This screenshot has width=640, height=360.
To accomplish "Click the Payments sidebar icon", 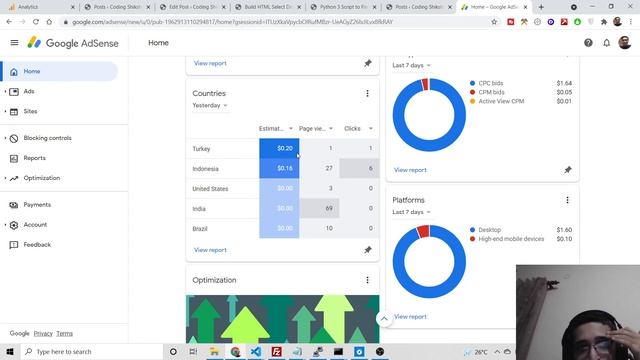I will tap(14, 205).
